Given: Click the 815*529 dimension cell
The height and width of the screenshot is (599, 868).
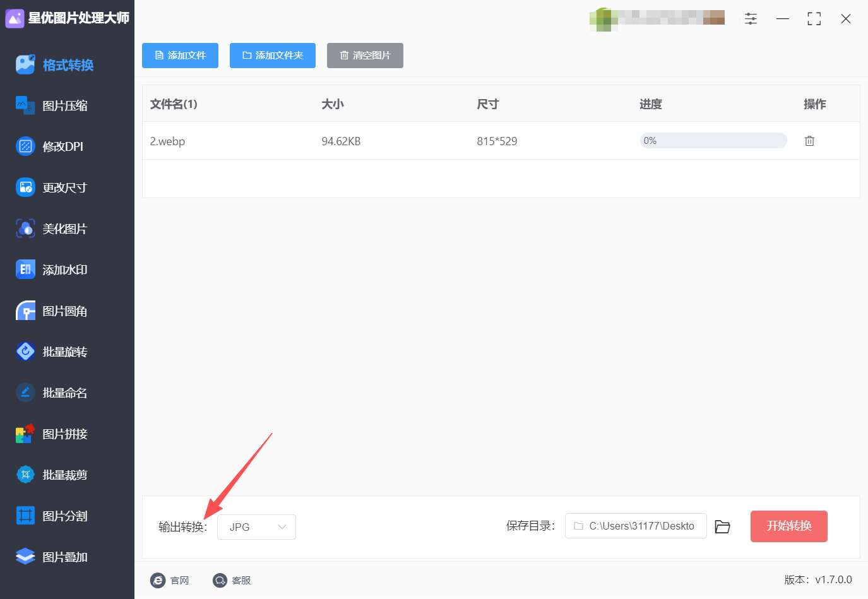Looking at the screenshot, I should (x=497, y=141).
